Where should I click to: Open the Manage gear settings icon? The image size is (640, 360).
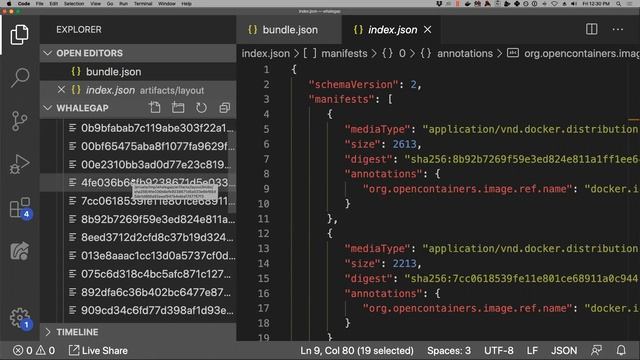[20, 318]
